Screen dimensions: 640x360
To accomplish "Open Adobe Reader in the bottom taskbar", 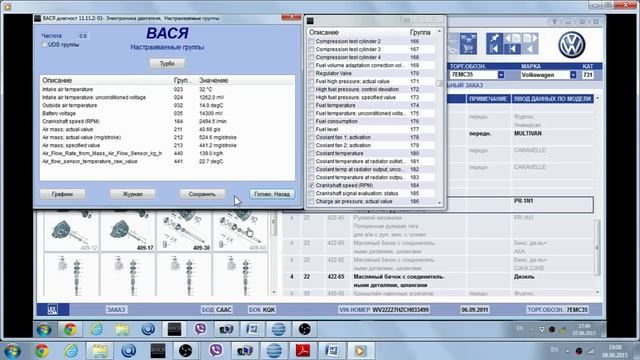I will [302, 350].
